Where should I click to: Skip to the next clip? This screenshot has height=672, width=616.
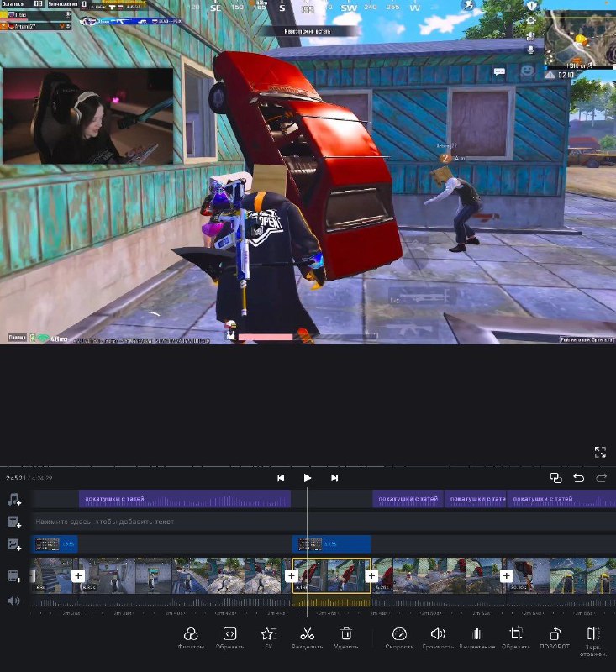[334, 478]
